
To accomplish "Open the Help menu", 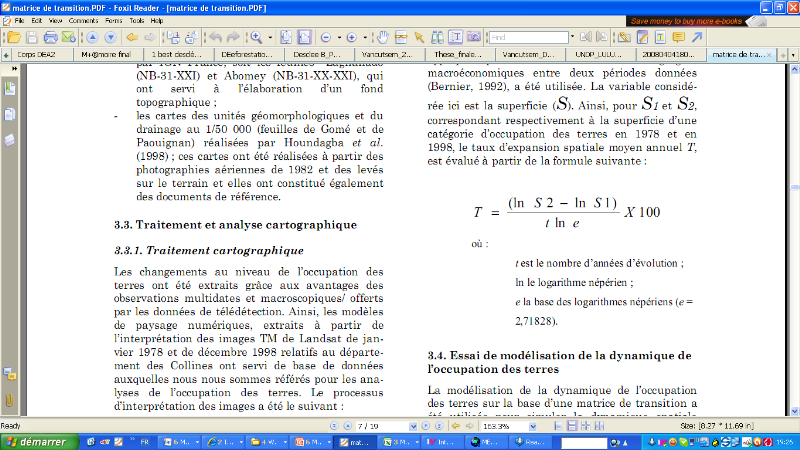I will [157, 21].
